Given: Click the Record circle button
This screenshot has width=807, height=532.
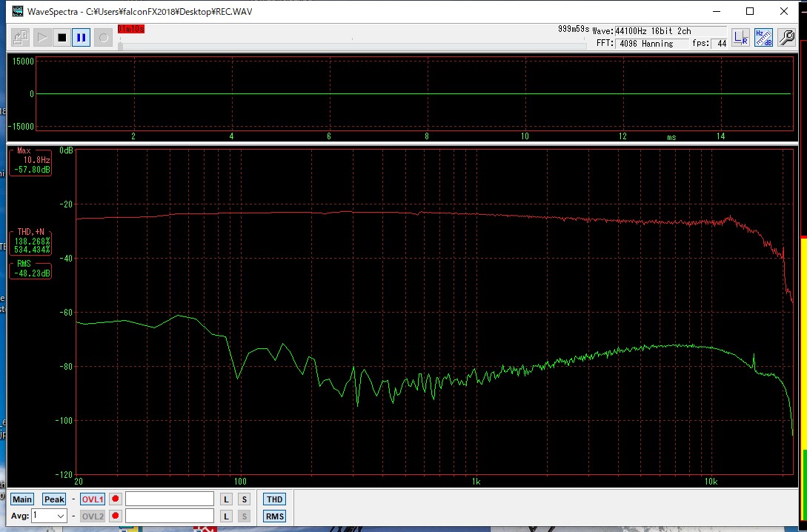Looking at the screenshot, I should [103, 37].
